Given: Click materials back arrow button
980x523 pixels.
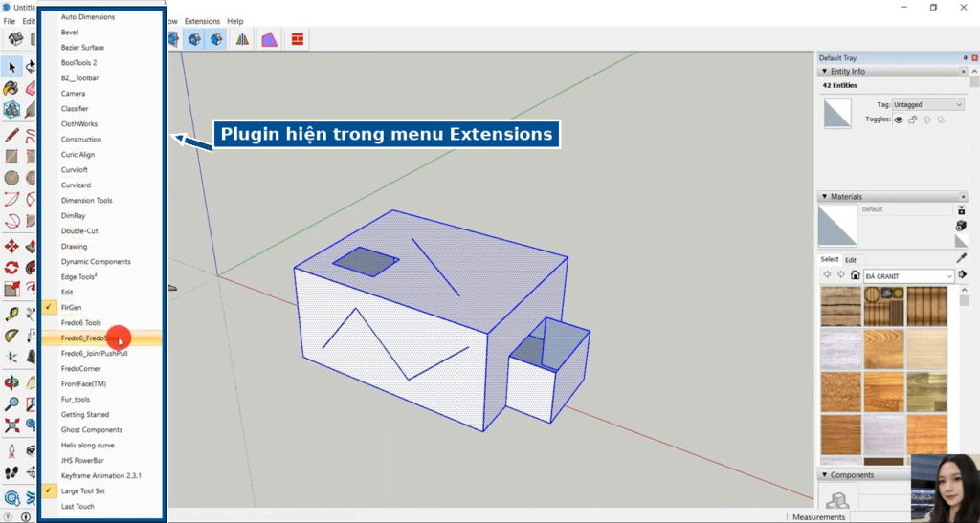Looking at the screenshot, I should pyautogui.click(x=827, y=274).
